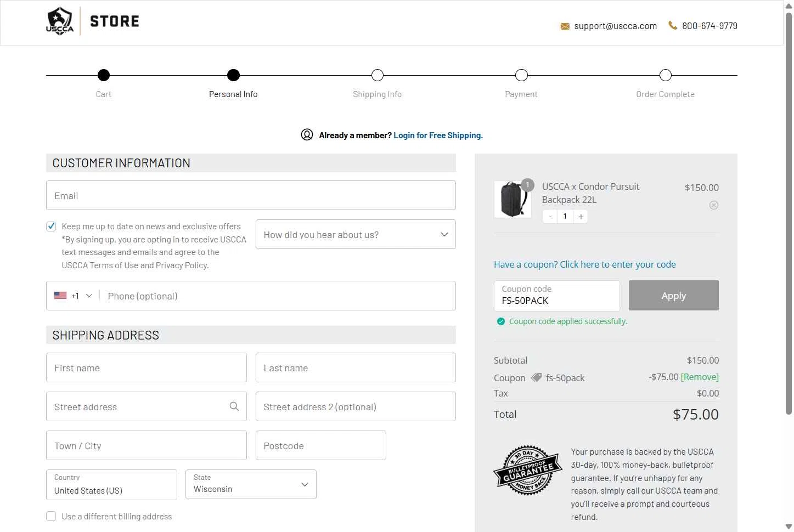Open the State dropdown showing Wisconsin
The width and height of the screenshot is (794, 532).
click(251, 484)
